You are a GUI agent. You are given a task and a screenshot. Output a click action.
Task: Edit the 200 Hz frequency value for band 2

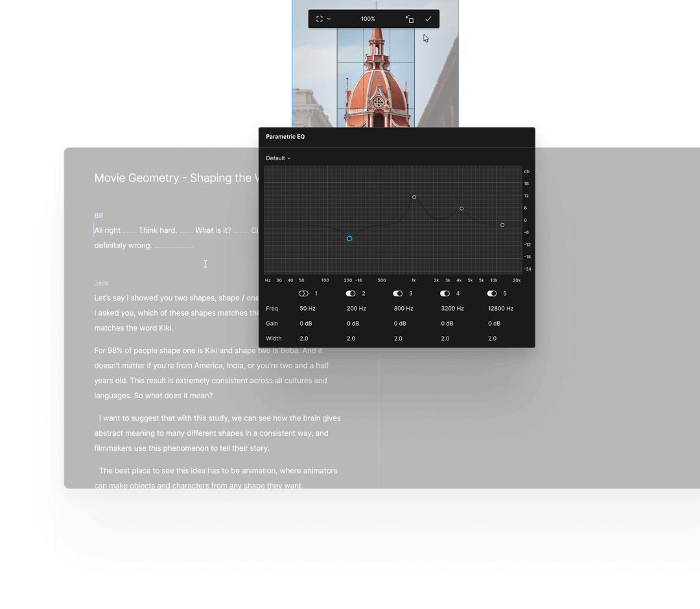tap(356, 308)
